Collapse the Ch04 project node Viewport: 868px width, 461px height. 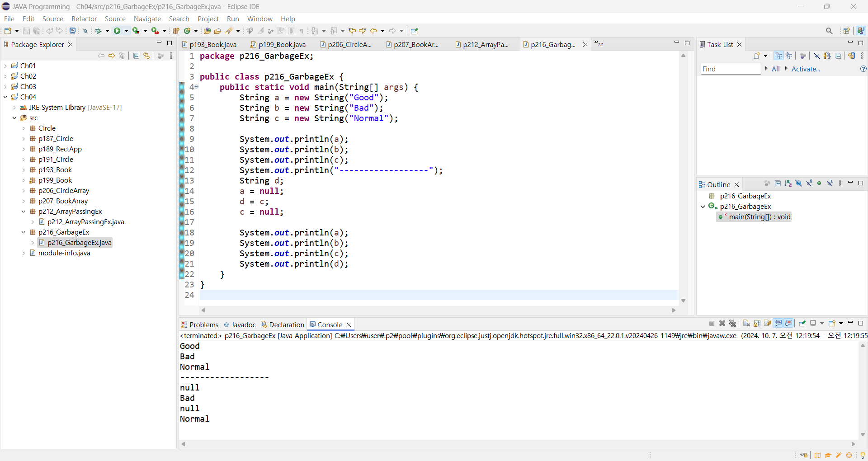point(5,97)
